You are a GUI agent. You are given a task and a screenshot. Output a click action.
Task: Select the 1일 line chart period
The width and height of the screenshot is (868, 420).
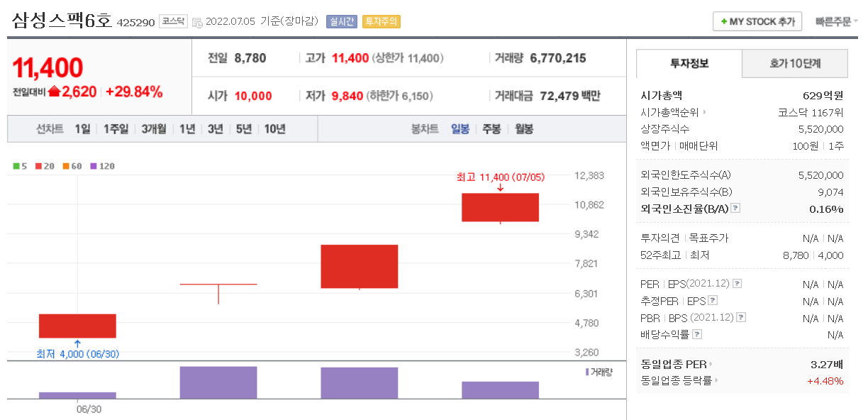pyautogui.click(x=82, y=128)
